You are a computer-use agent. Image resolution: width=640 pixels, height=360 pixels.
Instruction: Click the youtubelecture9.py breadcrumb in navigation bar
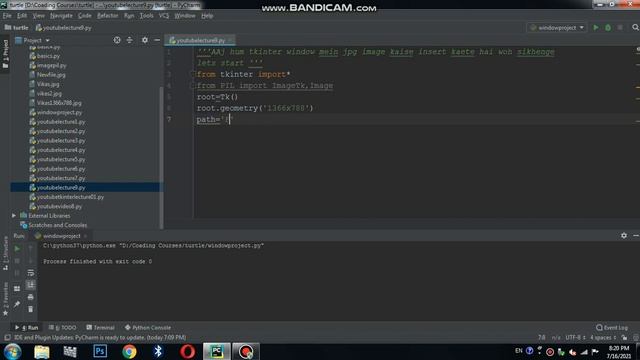63,28
